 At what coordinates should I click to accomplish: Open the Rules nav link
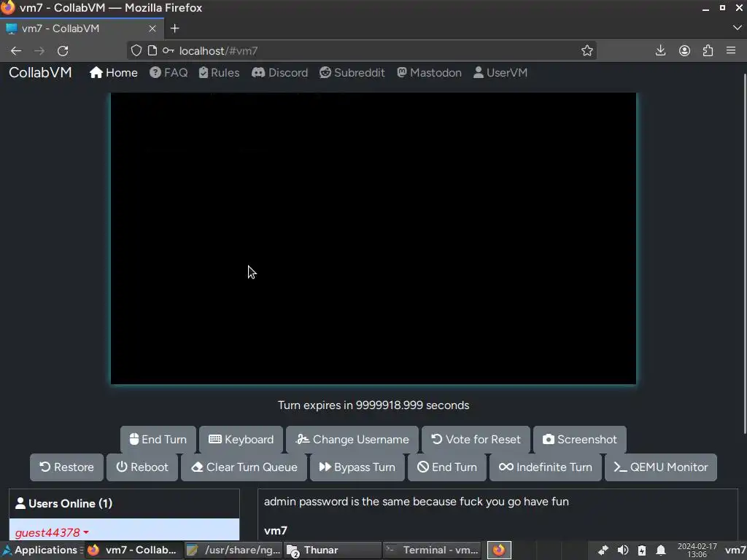coord(219,72)
